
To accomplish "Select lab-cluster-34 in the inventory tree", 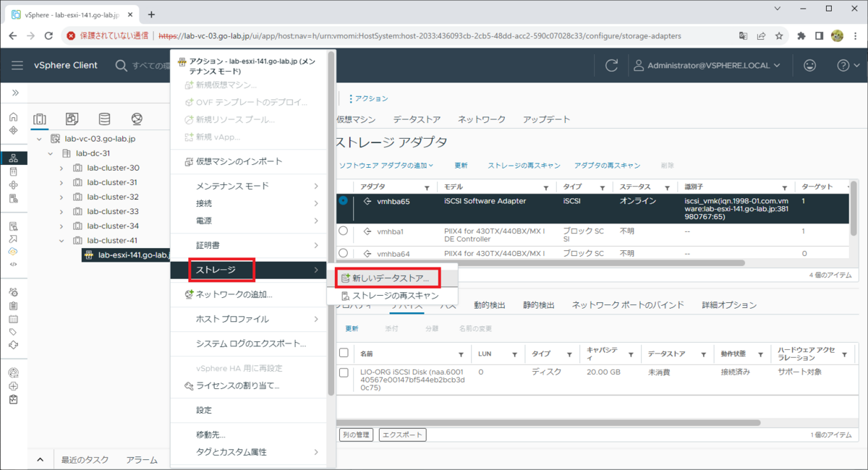I will pyautogui.click(x=113, y=226).
